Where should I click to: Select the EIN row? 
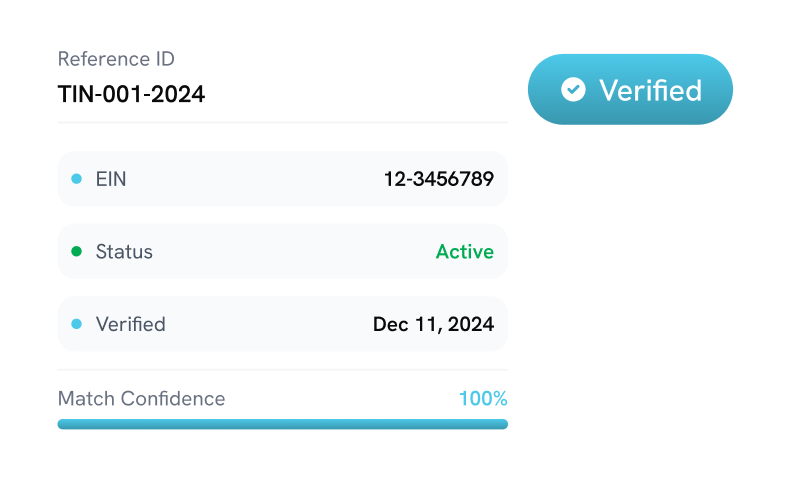click(282, 179)
